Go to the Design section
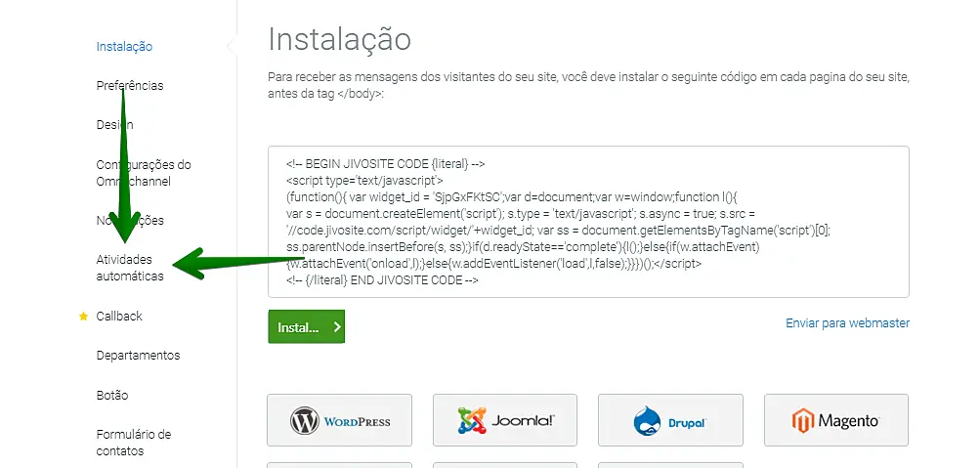Screen dimensions: 980x468 point(114,125)
